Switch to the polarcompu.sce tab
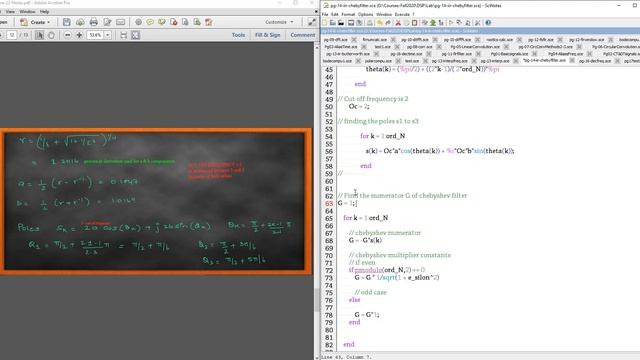 pyautogui.click(x=378, y=61)
